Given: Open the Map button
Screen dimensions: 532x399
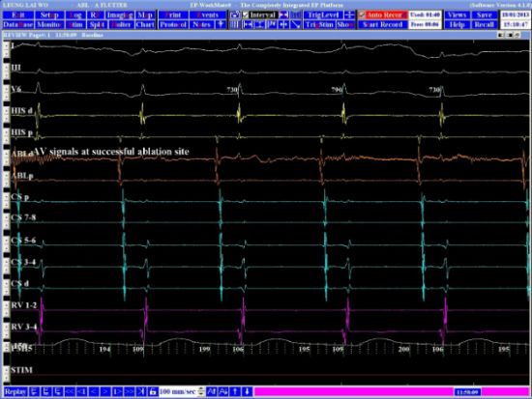Looking at the screenshot, I should (x=145, y=14).
